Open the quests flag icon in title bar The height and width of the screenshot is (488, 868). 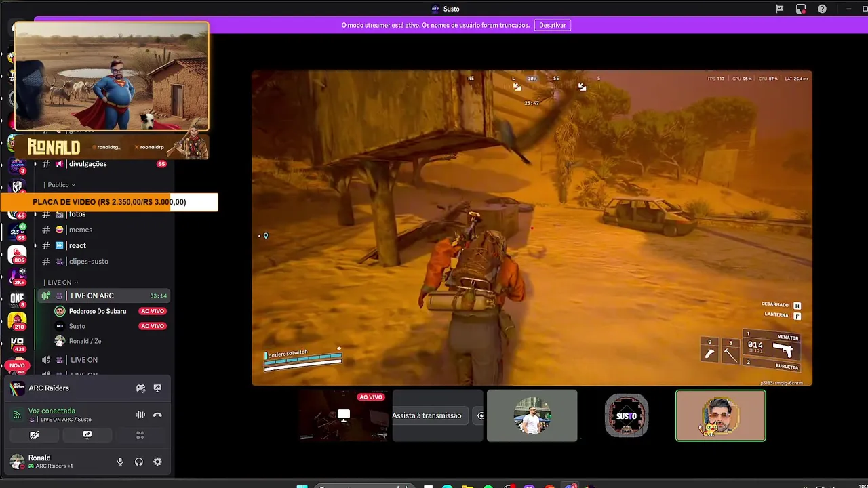pyautogui.click(x=780, y=9)
